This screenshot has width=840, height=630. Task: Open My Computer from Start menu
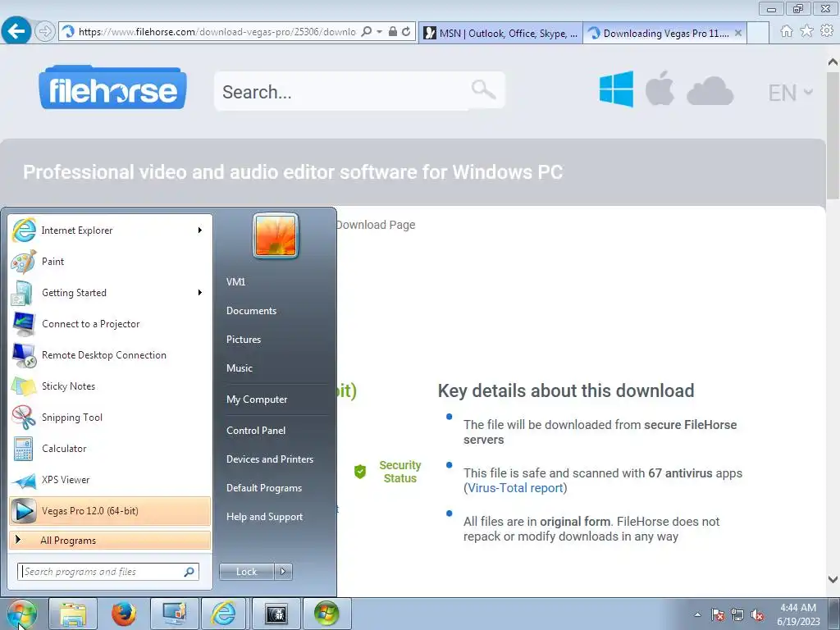pos(257,399)
